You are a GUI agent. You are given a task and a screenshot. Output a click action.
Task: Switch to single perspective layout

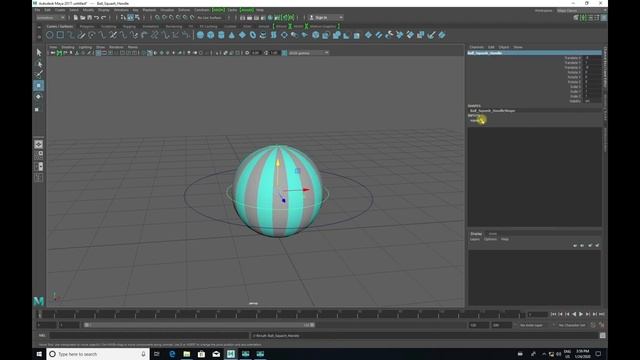(x=38, y=144)
